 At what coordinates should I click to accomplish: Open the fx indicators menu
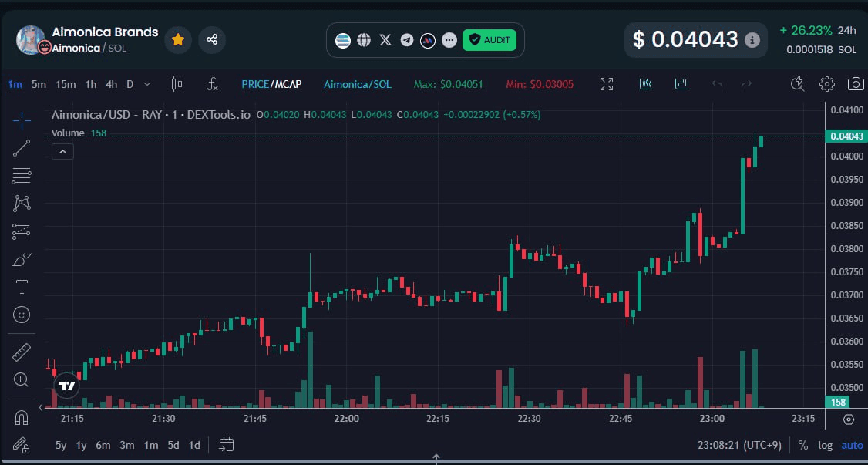coord(213,84)
